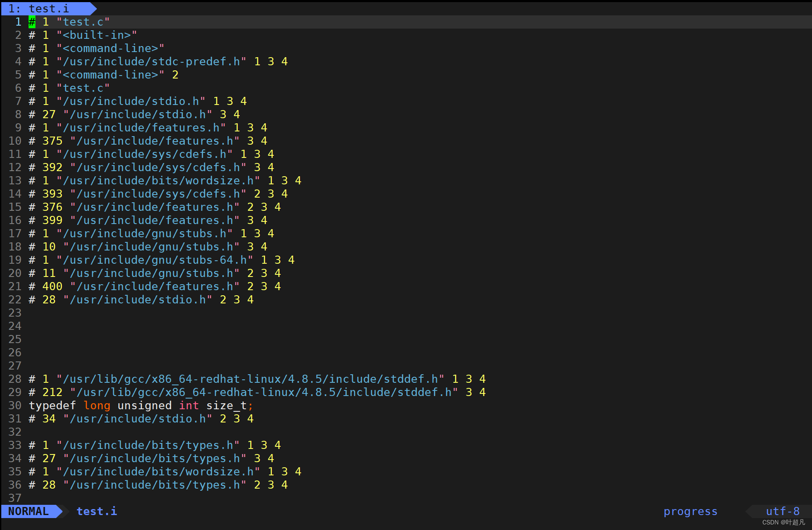812x530 pixels.
Task: Click number 392 on line 12
Action: [x=52, y=167]
